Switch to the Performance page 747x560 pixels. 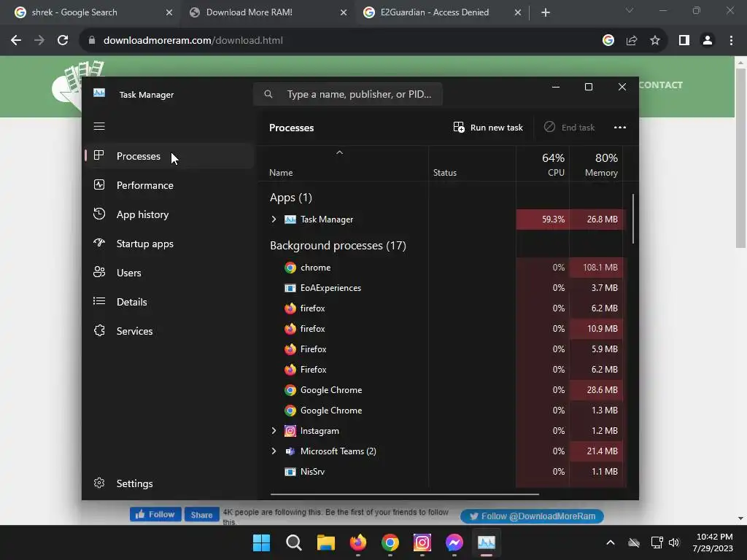(x=169, y=185)
